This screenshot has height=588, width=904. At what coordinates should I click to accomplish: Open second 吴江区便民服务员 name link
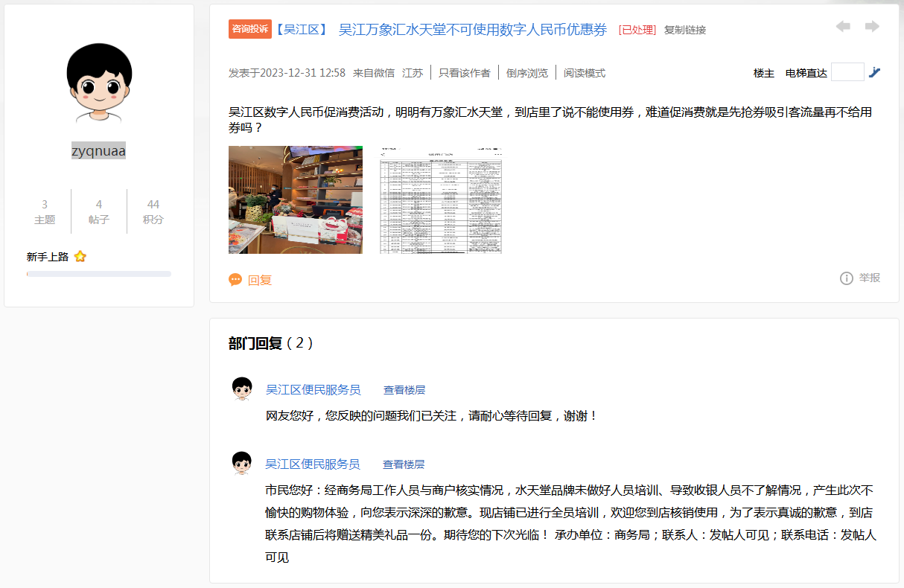[x=313, y=464]
